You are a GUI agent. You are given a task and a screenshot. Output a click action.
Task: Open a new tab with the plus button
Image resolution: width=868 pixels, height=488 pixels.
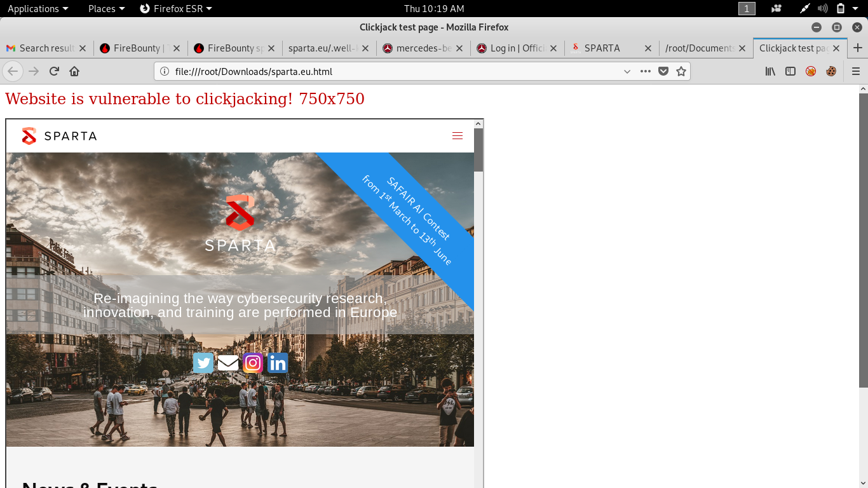click(857, 48)
